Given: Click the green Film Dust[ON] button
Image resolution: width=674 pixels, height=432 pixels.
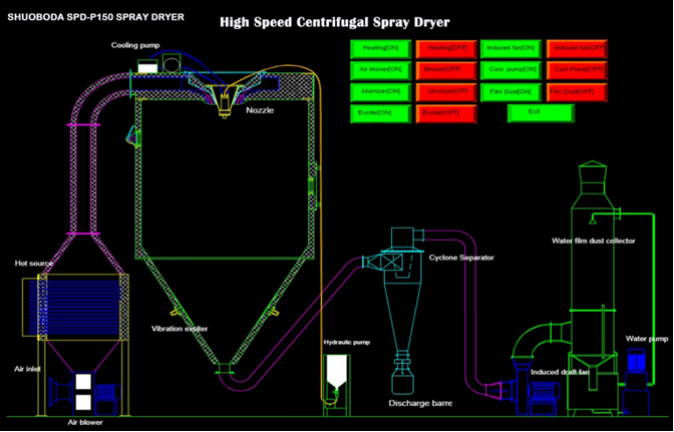Looking at the screenshot, I should coord(511,92).
